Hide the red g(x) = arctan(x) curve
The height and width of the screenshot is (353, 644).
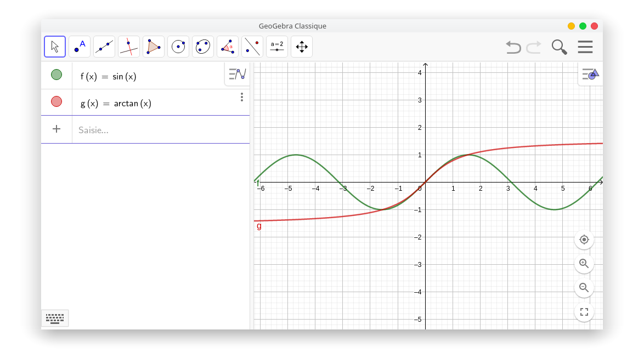tap(57, 101)
